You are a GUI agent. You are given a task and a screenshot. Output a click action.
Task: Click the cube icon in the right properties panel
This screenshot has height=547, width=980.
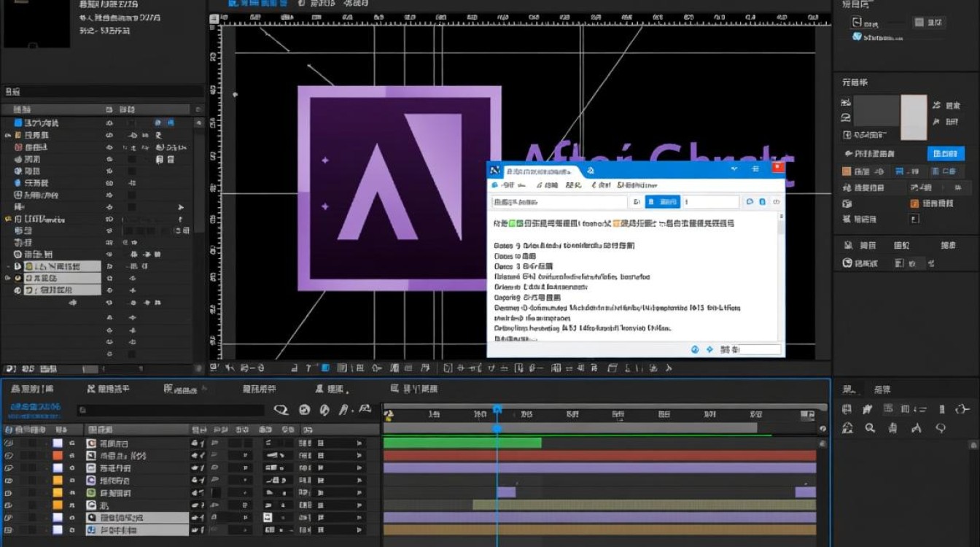[x=847, y=203]
